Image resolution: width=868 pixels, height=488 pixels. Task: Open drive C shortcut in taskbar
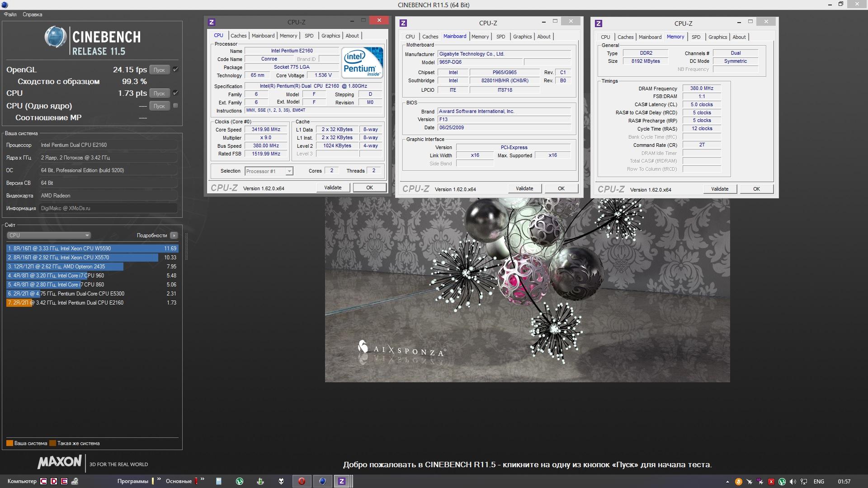(x=43, y=481)
